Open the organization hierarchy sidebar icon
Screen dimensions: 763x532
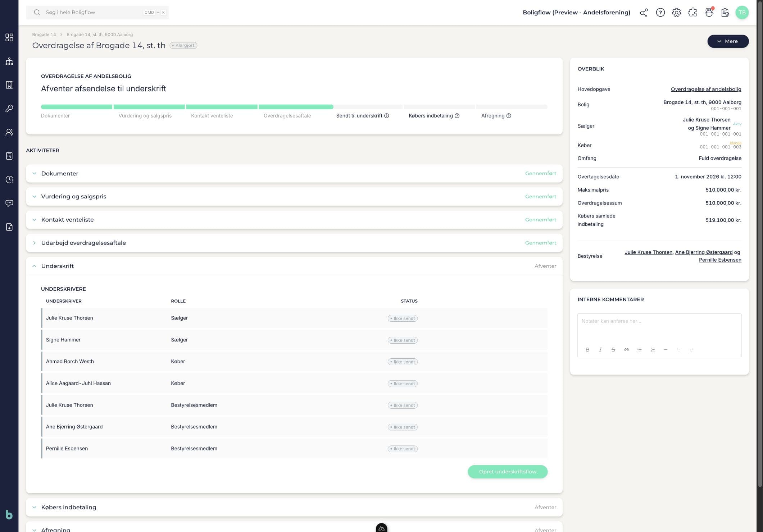(x=9, y=61)
